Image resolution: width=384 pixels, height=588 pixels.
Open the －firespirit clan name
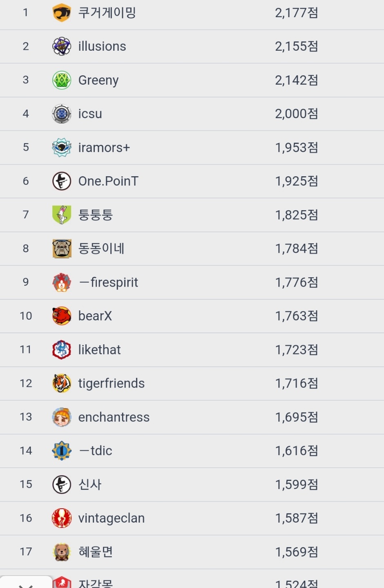click(108, 282)
